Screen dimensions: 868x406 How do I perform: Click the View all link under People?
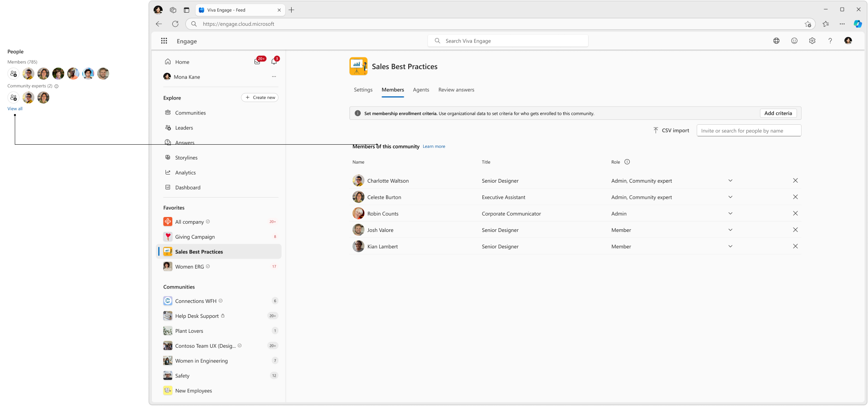coord(15,109)
